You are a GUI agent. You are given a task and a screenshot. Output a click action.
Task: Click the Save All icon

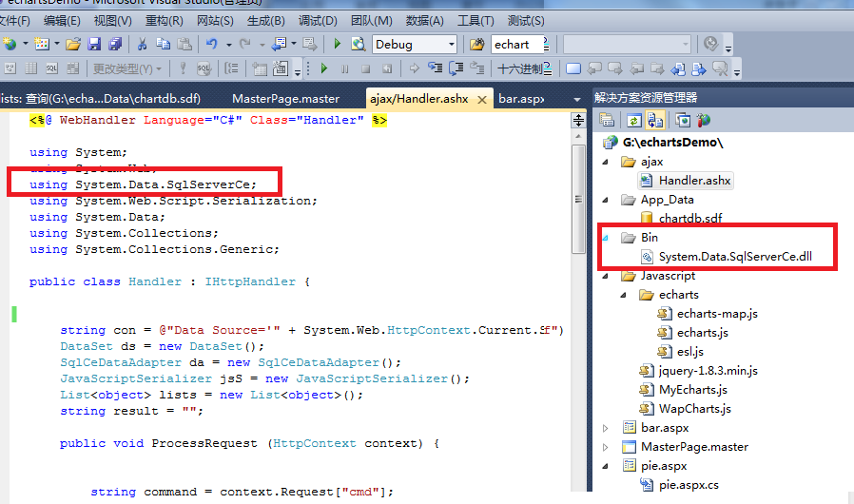click(115, 44)
